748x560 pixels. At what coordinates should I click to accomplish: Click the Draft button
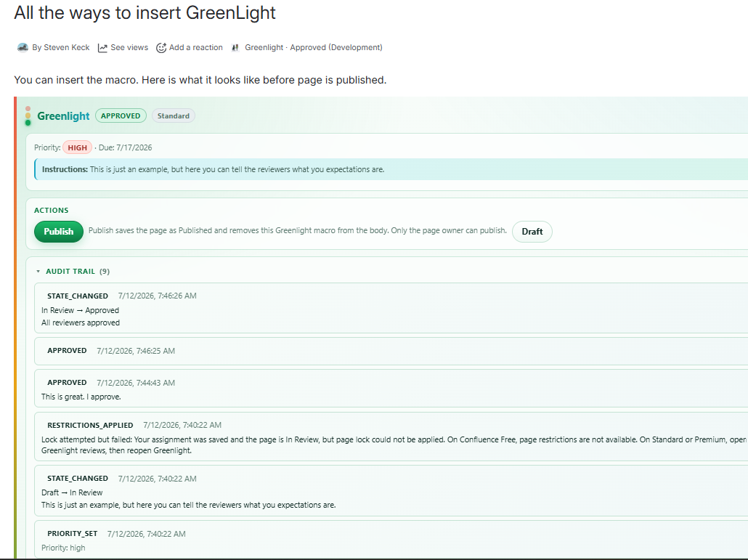(532, 232)
